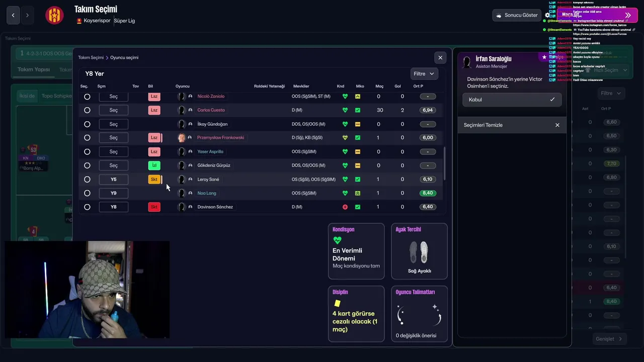644x362 pixels.
Task: Click Davinson Sánchez's red injury condition icon
Action: pyautogui.click(x=345, y=207)
